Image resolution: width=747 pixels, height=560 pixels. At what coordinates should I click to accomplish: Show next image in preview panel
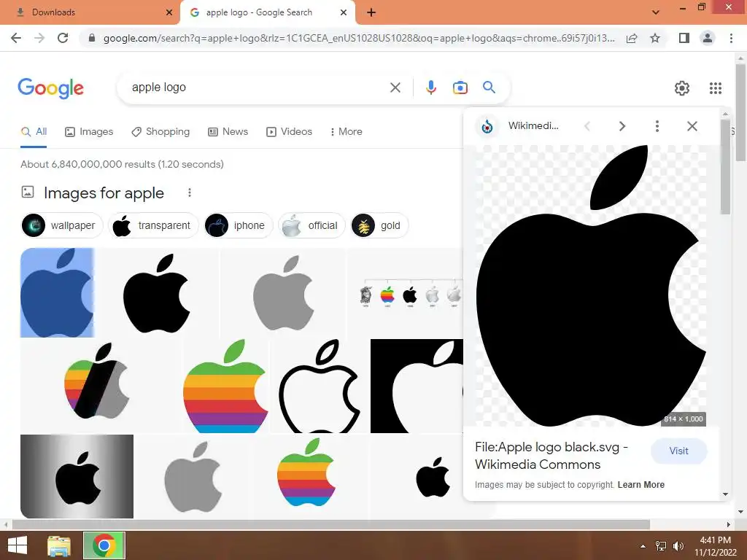click(622, 126)
